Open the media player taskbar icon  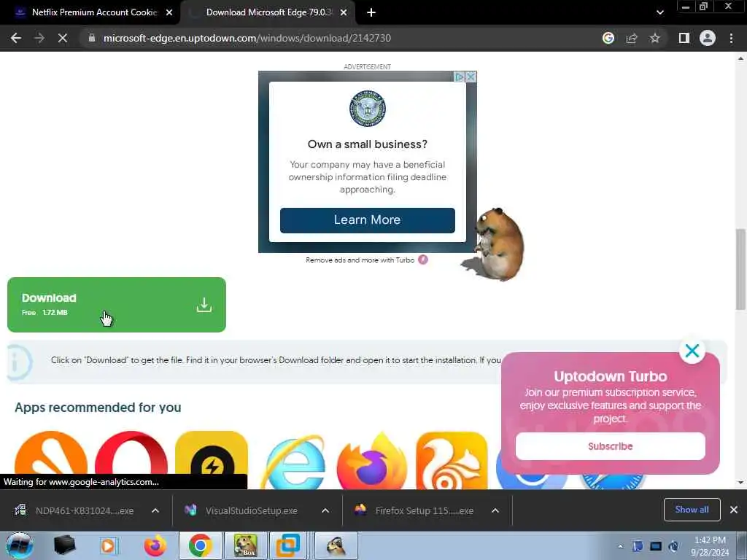[109, 545]
